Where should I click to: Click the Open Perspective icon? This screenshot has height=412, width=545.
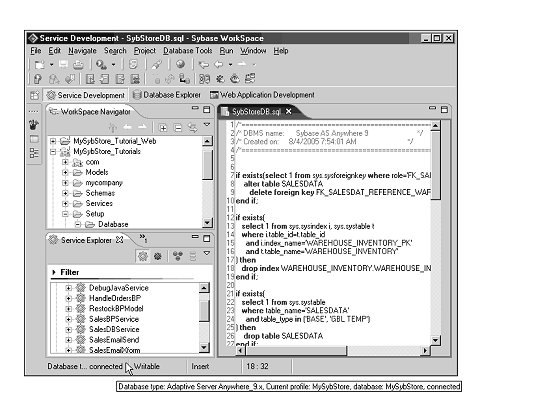(x=35, y=95)
